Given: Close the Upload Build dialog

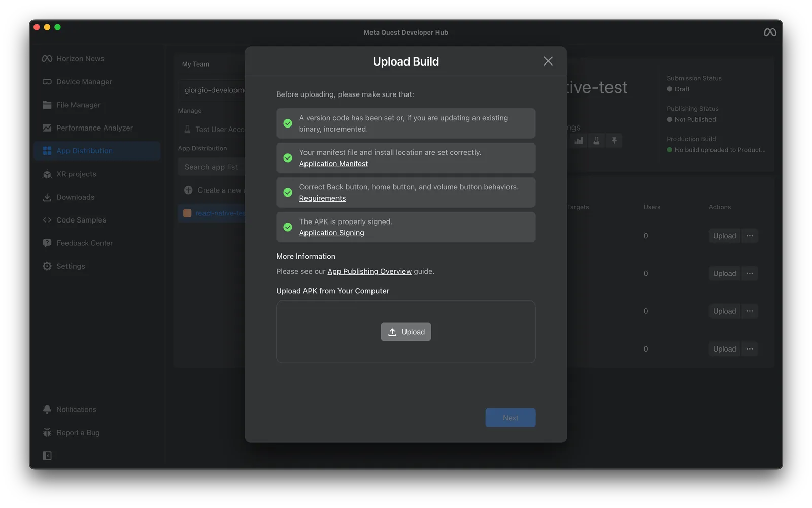Looking at the screenshot, I should pos(548,61).
